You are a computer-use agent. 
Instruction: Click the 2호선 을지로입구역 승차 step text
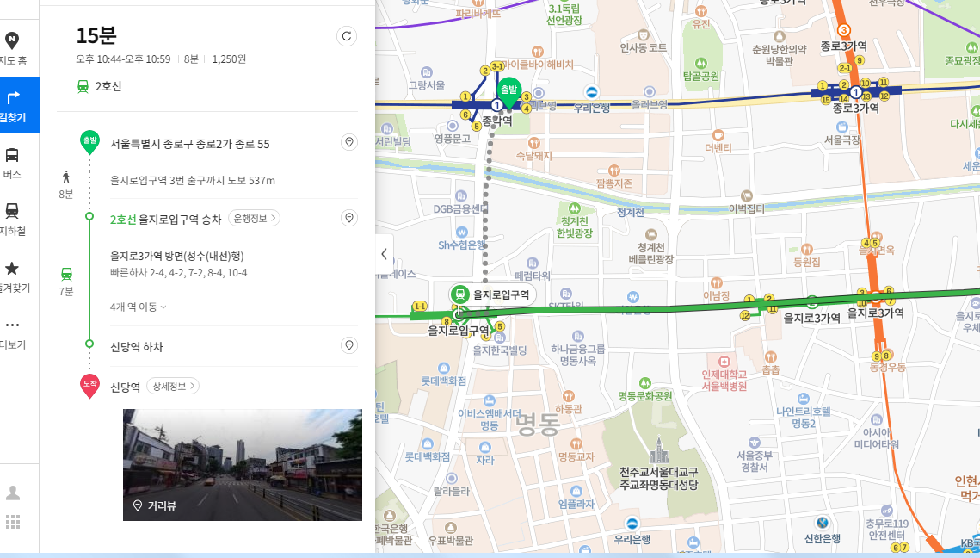(165, 219)
